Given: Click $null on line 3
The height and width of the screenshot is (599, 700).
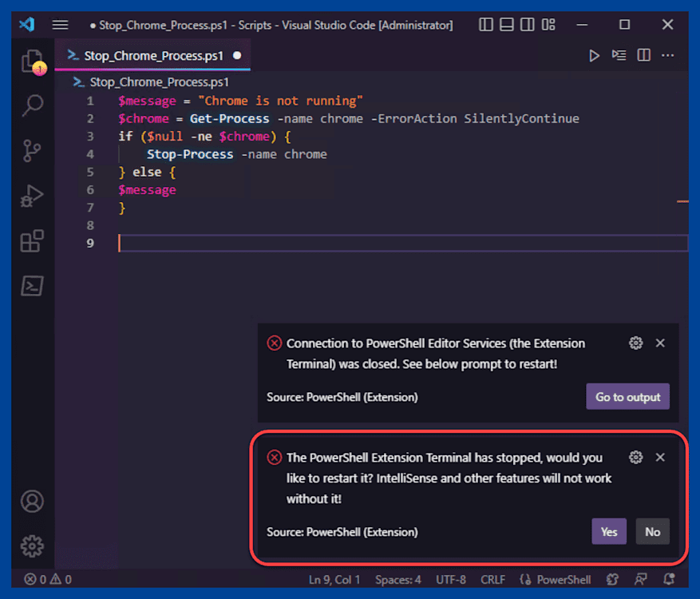Looking at the screenshot, I should click(164, 137).
